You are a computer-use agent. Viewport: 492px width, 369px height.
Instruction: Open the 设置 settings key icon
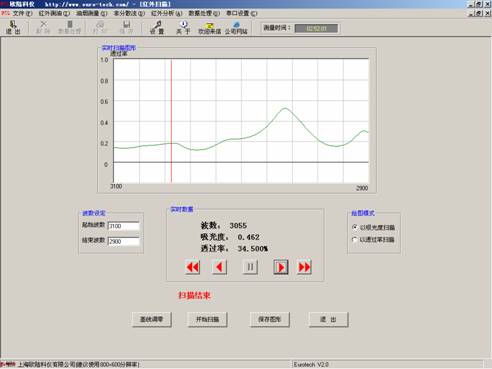pos(157,27)
